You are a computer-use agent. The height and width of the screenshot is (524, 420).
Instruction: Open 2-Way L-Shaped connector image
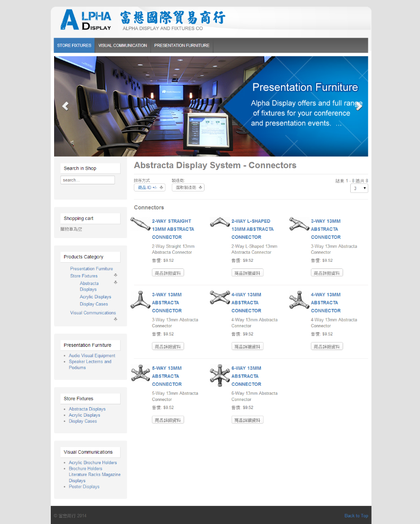pos(220,222)
